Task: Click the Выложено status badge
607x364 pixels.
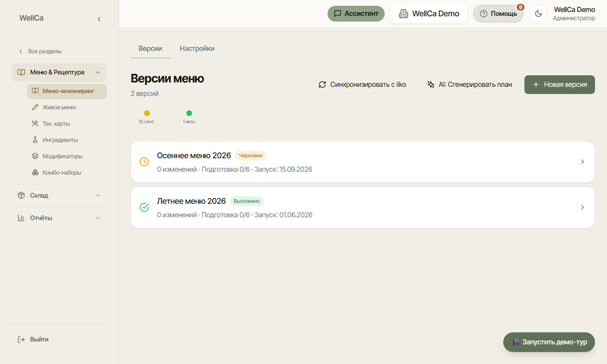Action: pos(247,201)
